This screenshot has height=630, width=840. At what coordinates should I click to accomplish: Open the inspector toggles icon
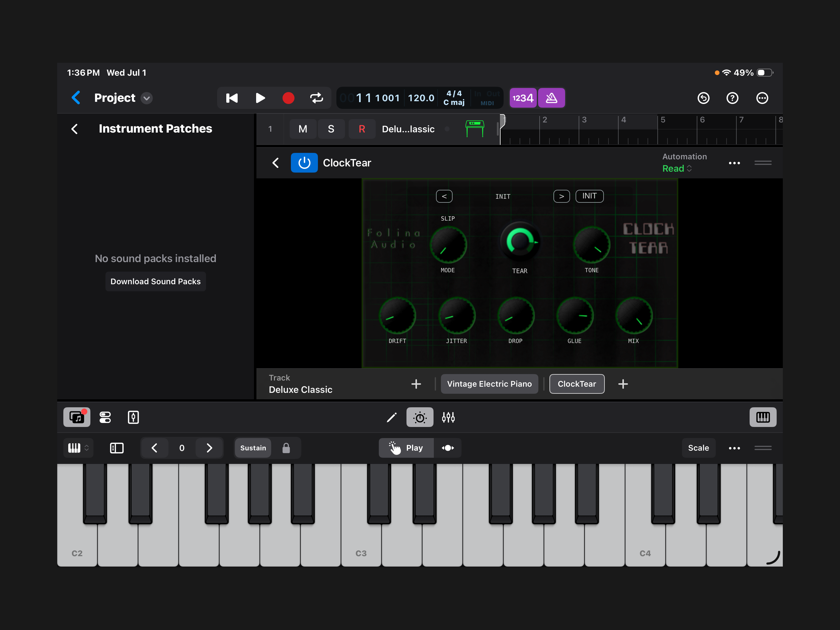(x=105, y=417)
